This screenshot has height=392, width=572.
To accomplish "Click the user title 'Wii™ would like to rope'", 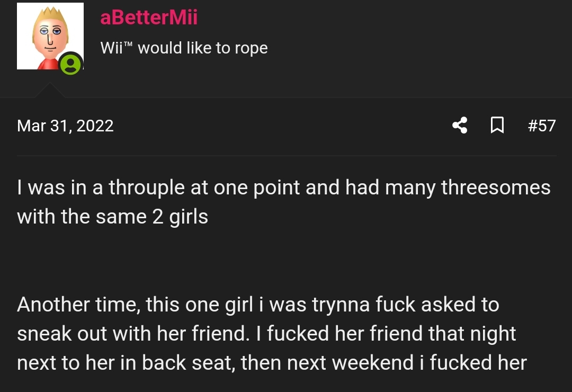I will point(184,48).
